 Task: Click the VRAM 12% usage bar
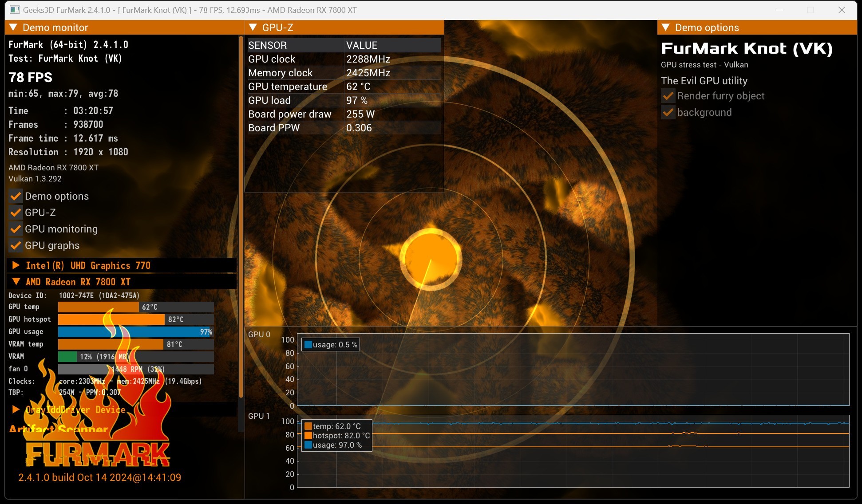tap(136, 357)
